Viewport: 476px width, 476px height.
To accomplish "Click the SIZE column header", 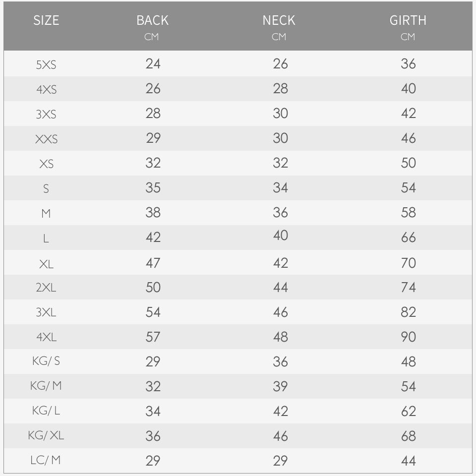I will [x=46, y=20].
